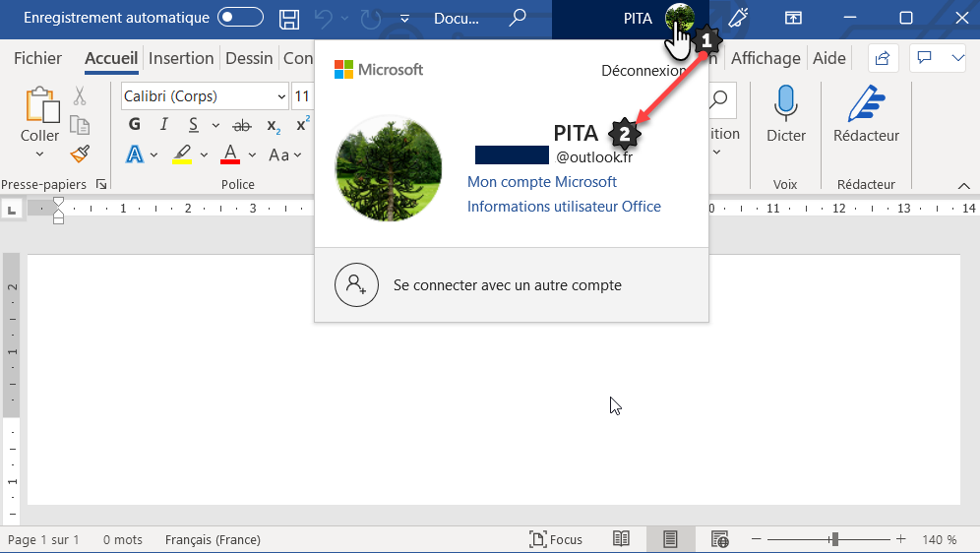Screen dimensions: 980x553
Task: Open the Aa change case menu
Action: point(285,154)
